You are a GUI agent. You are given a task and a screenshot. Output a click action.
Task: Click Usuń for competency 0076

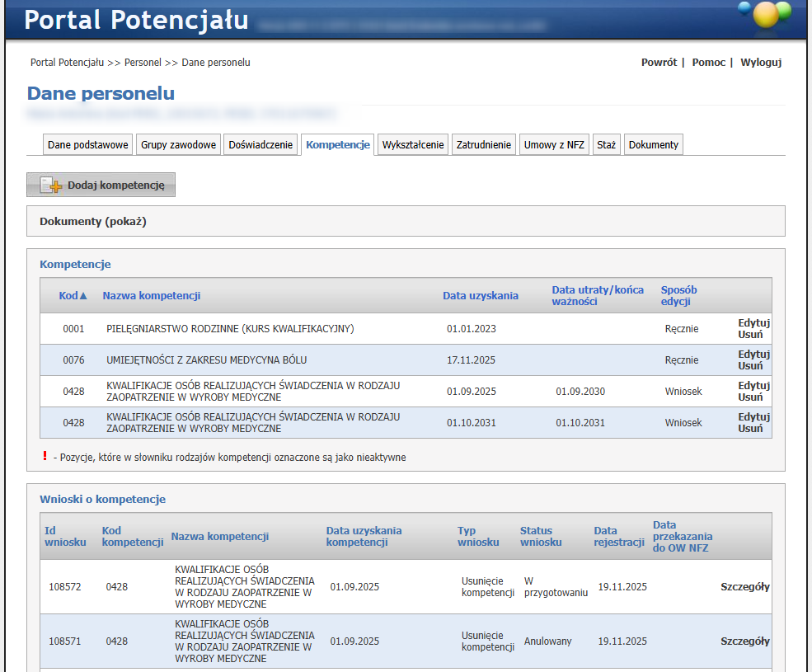click(750, 366)
